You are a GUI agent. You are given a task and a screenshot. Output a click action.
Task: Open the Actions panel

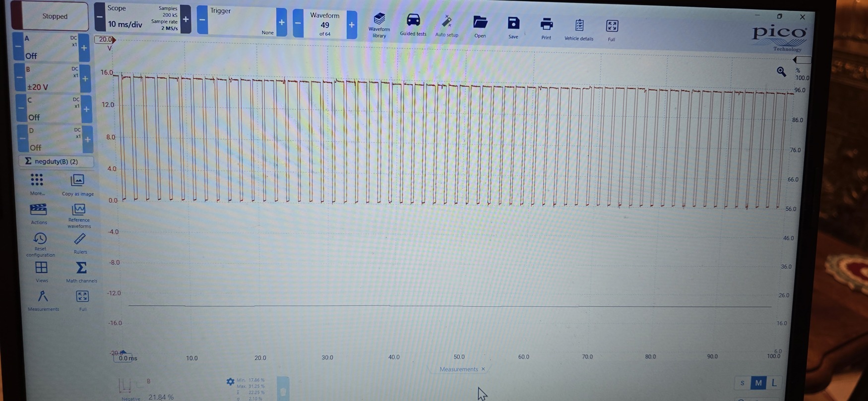coord(39,214)
